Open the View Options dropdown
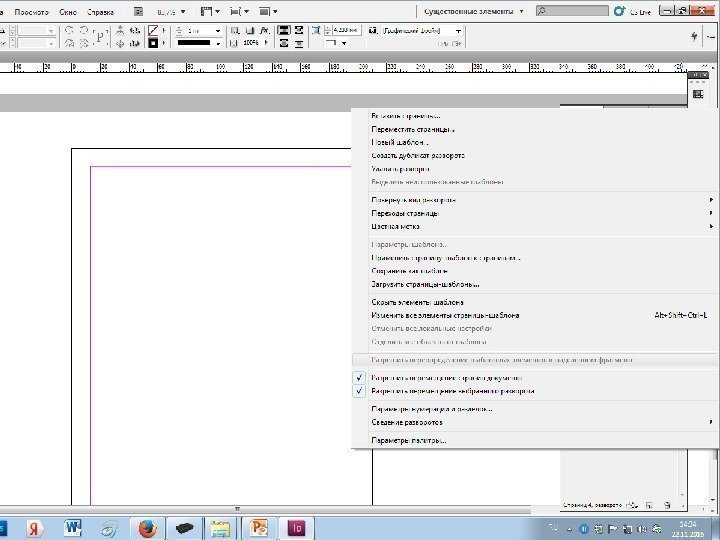Screen dimensions: 720x540 pyautogui.click(x=210, y=11)
